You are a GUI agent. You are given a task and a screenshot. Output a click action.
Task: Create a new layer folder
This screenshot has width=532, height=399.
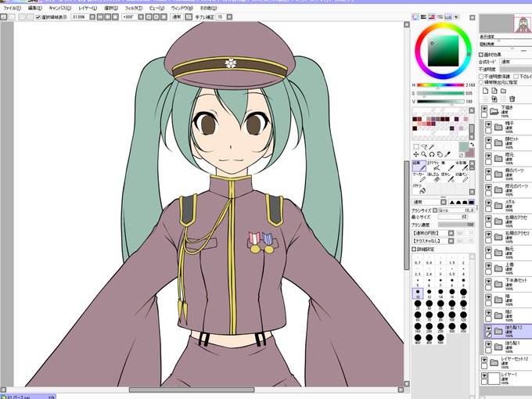504,91
